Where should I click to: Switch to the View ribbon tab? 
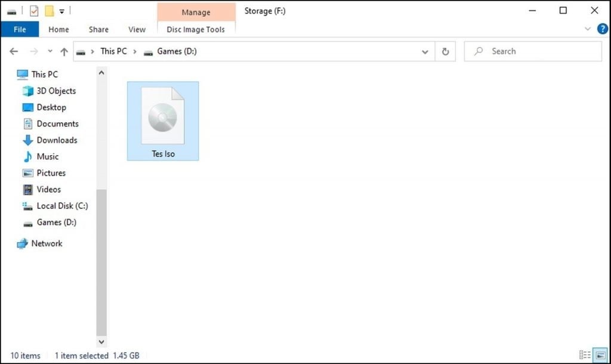pyautogui.click(x=137, y=29)
